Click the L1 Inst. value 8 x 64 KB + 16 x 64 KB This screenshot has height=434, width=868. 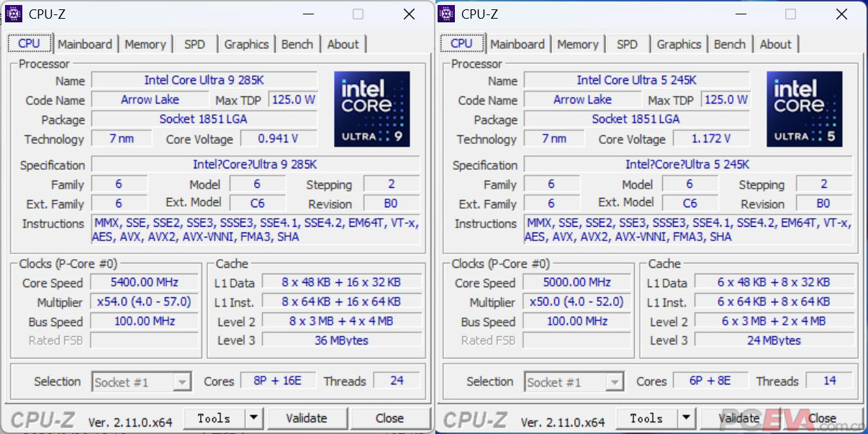pos(342,302)
